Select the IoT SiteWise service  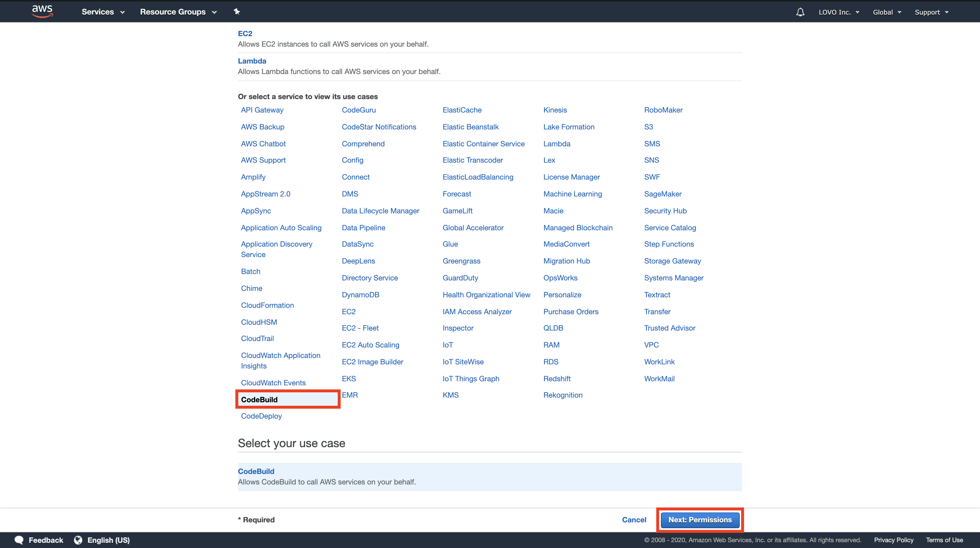coord(463,362)
